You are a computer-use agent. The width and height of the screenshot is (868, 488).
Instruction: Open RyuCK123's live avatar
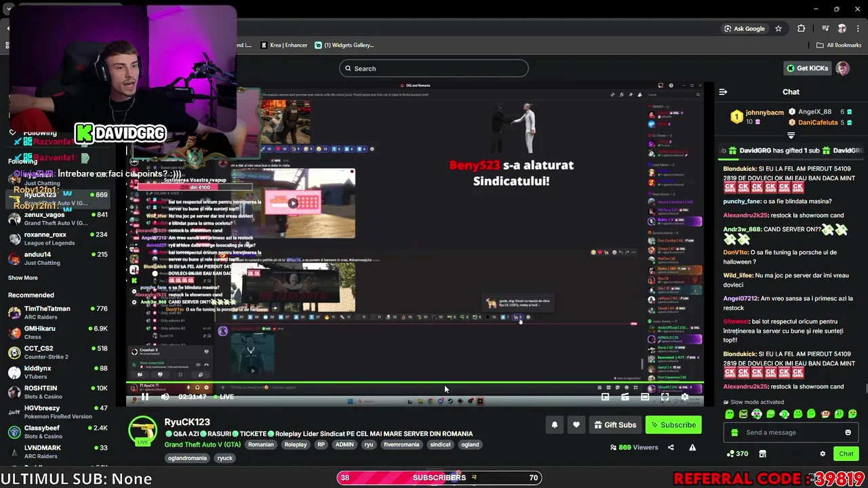click(x=143, y=430)
